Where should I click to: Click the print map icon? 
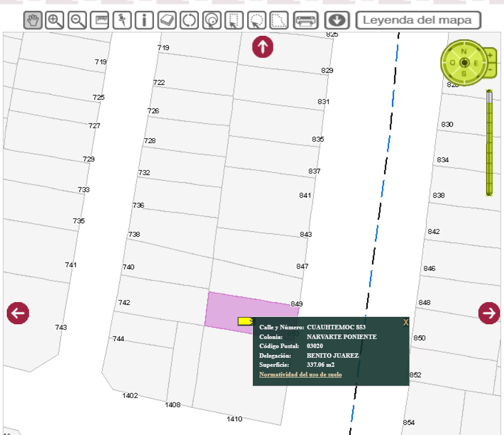coord(306,20)
